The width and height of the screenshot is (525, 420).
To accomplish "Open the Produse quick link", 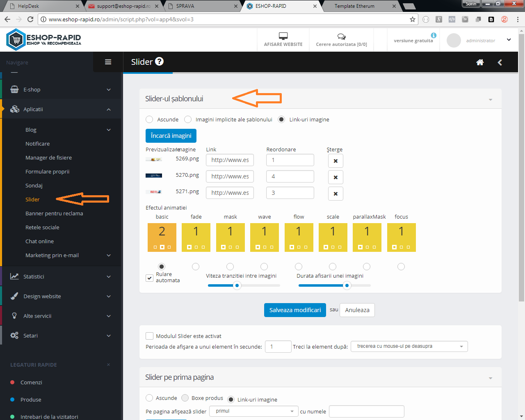I will (x=31, y=399).
